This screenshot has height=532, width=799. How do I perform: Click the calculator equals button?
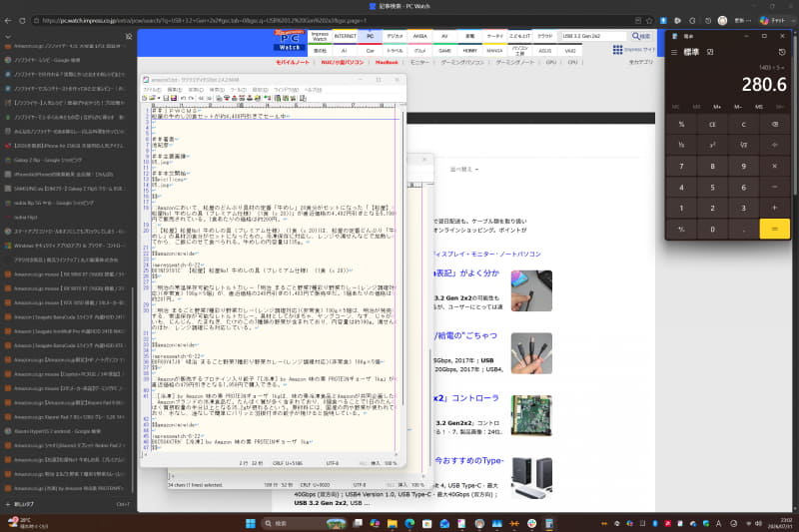coord(775,230)
